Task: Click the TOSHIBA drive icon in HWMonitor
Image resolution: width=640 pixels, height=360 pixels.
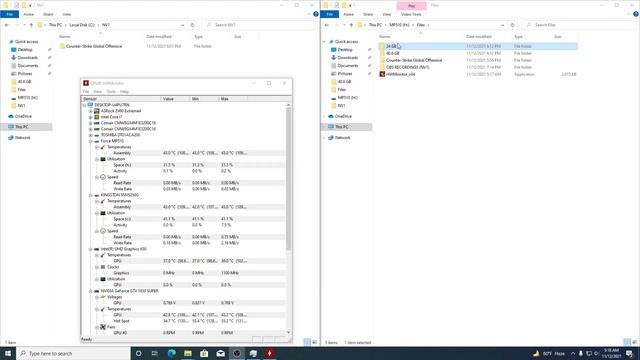Action: point(97,135)
